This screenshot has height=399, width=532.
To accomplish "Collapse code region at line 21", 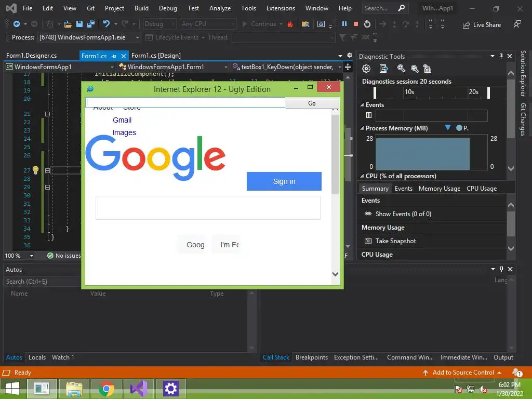I will [47, 114].
